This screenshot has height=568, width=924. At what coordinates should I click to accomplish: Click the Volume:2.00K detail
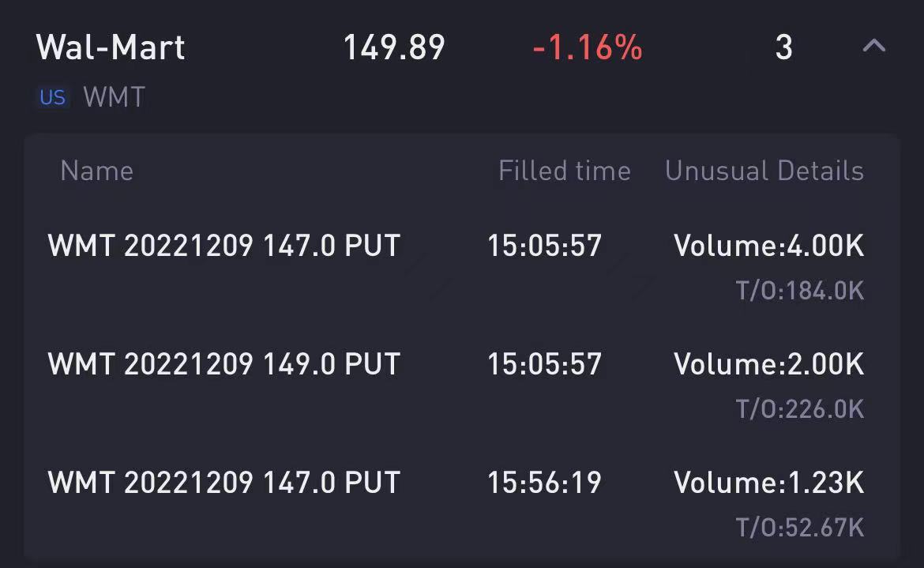(x=769, y=364)
